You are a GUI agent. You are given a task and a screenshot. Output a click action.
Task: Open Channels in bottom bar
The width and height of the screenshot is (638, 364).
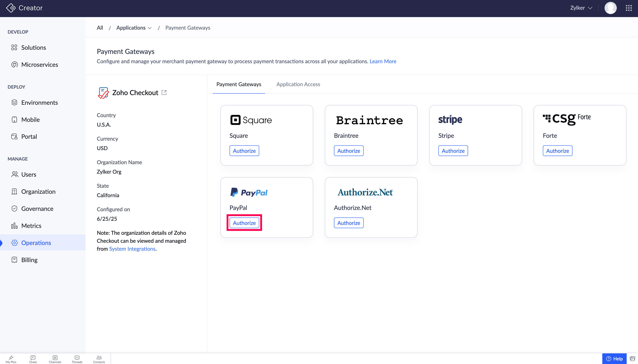55,359
